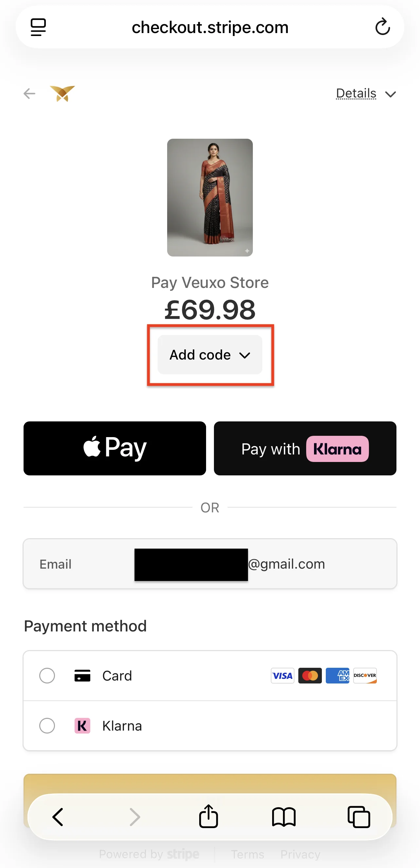Click the Apple Pay button
This screenshot has height=868, width=420.
pyautogui.click(x=114, y=448)
